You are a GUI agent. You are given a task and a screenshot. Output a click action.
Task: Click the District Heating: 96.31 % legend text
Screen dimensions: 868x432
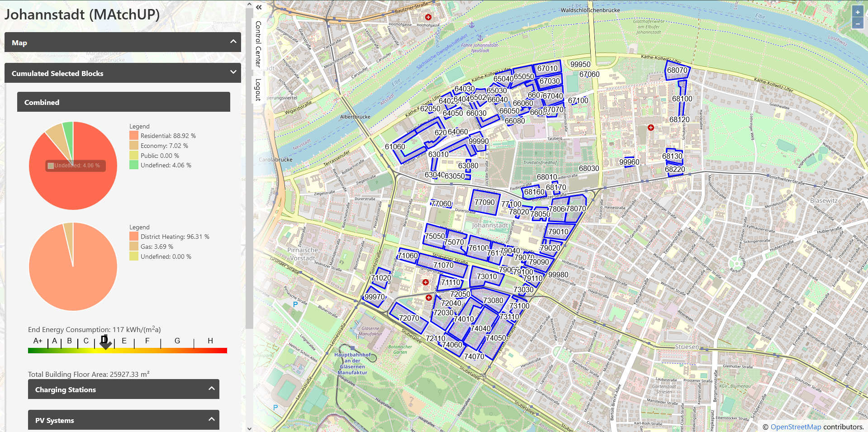pos(175,237)
